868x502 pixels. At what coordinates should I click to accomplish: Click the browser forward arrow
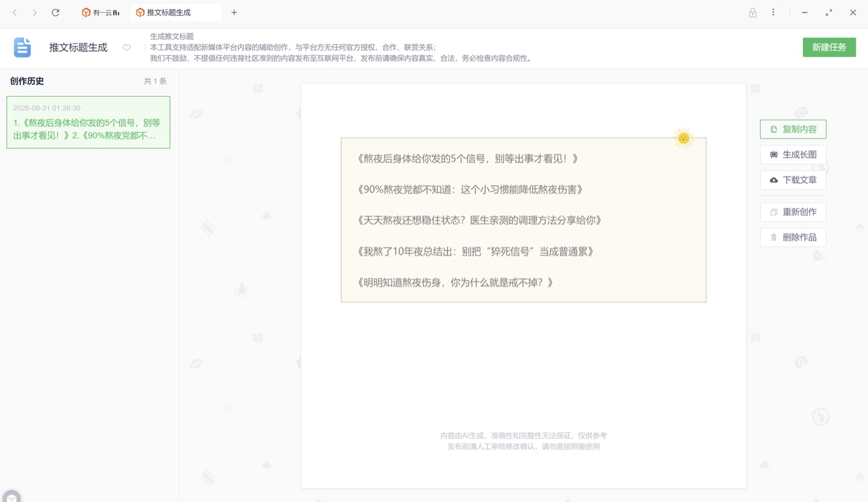click(35, 12)
